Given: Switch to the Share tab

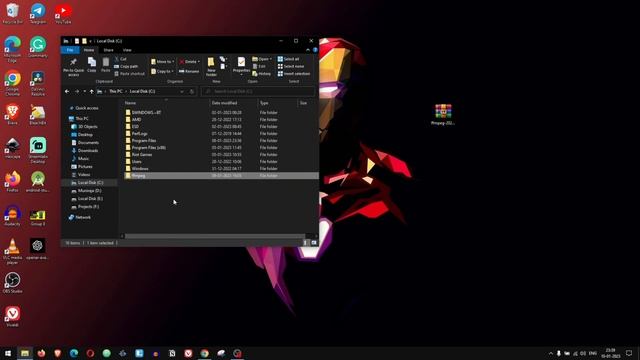Looking at the screenshot, I should point(109,50).
